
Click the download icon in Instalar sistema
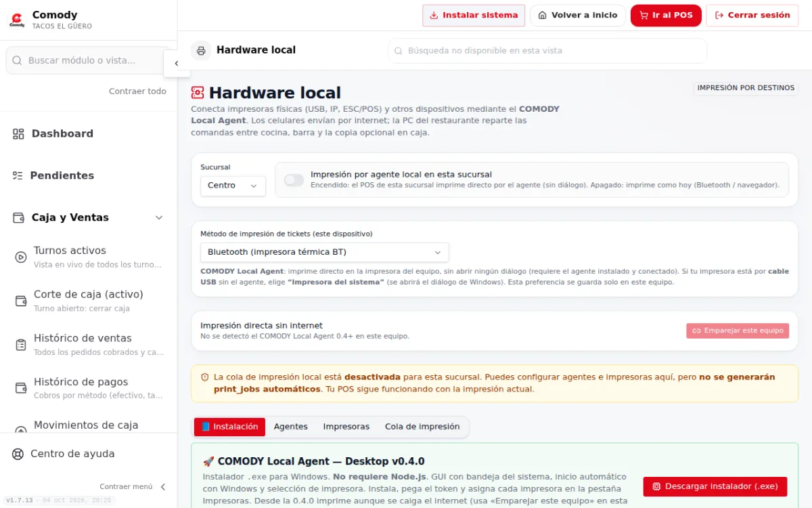click(x=434, y=15)
